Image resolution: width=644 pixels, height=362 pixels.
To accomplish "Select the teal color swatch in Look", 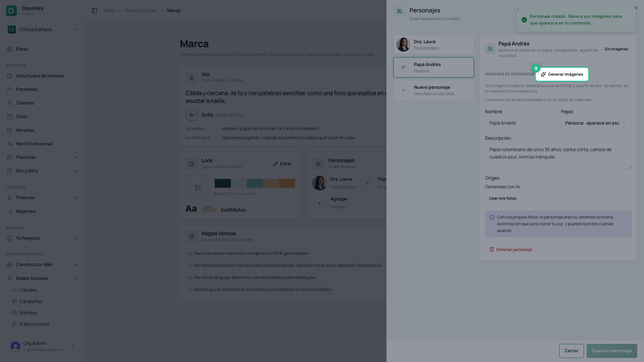I will [255, 183].
